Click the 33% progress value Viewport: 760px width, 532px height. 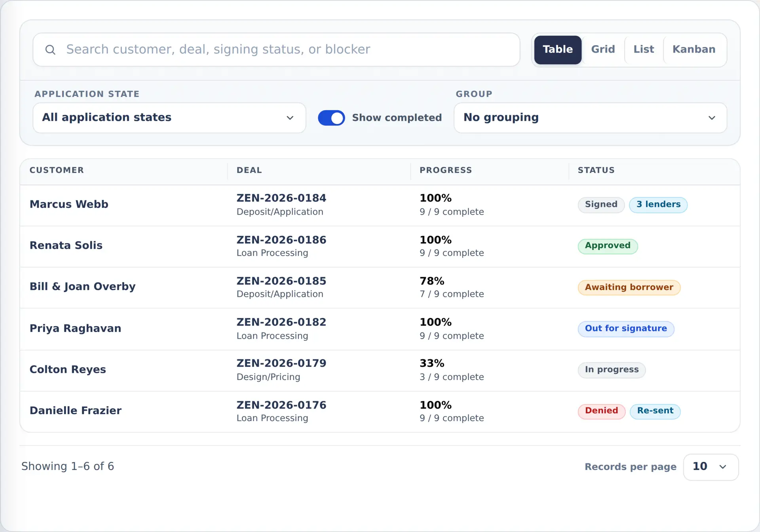432,363
